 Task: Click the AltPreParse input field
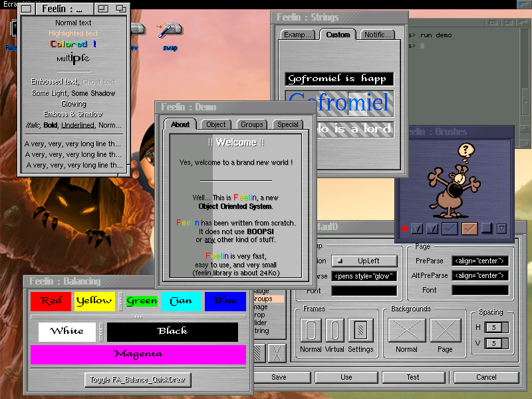(480, 275)
